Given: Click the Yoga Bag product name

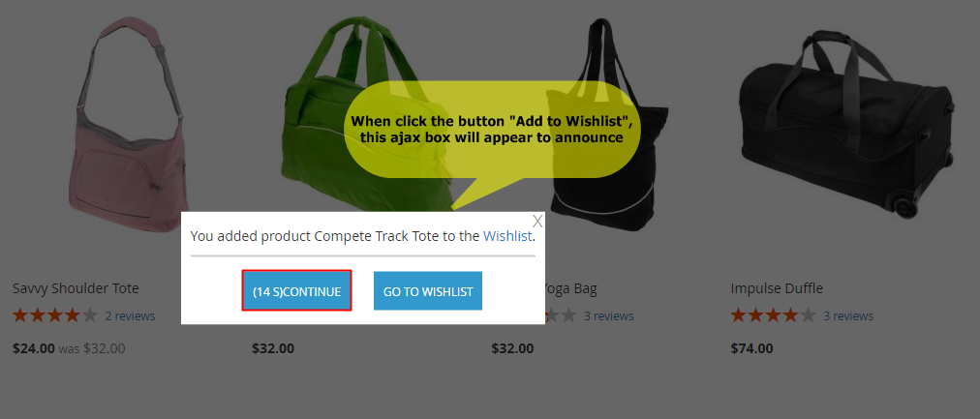Looking at the screenshot, I should click(571, 289).
